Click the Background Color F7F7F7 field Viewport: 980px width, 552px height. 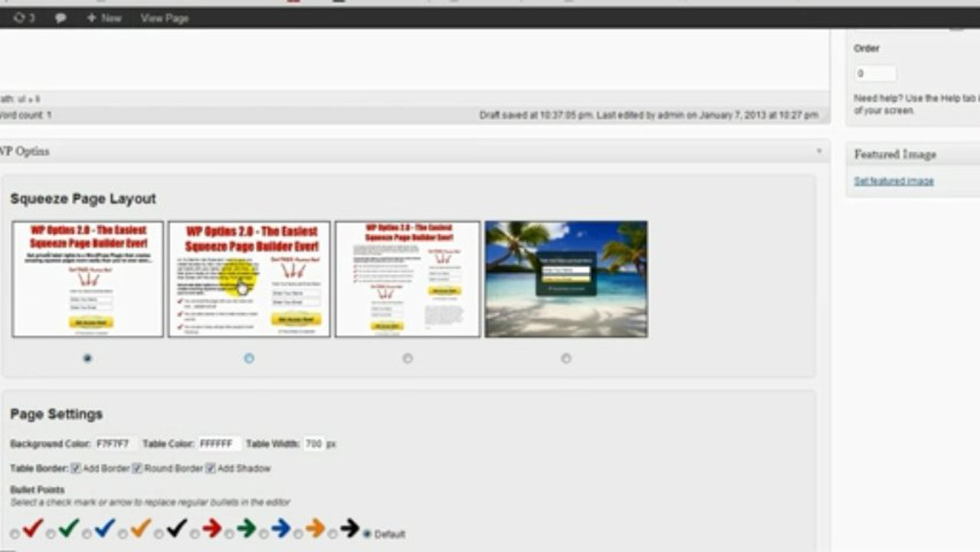click(x=116, y=444)
